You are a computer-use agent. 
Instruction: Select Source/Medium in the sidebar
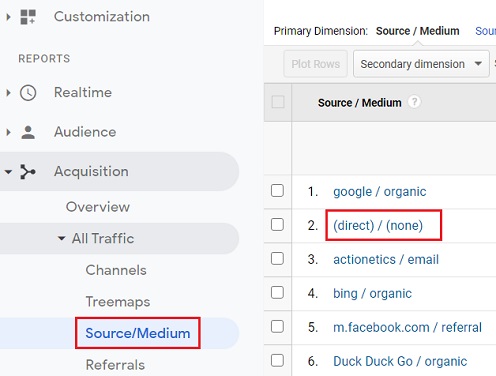coord(138,333)
